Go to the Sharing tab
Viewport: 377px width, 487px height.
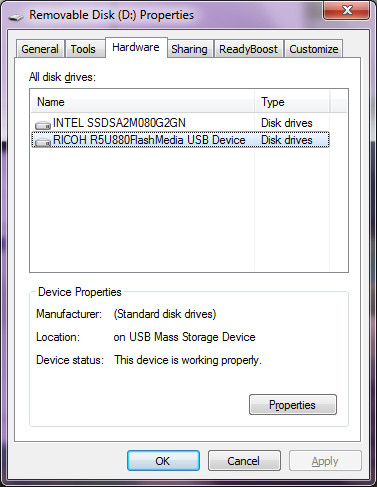[189, 49]
